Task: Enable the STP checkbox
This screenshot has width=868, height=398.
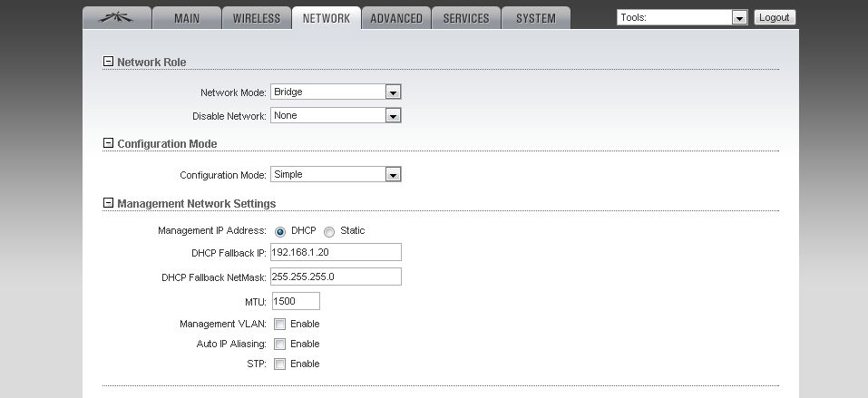Action: click(280, 364)
